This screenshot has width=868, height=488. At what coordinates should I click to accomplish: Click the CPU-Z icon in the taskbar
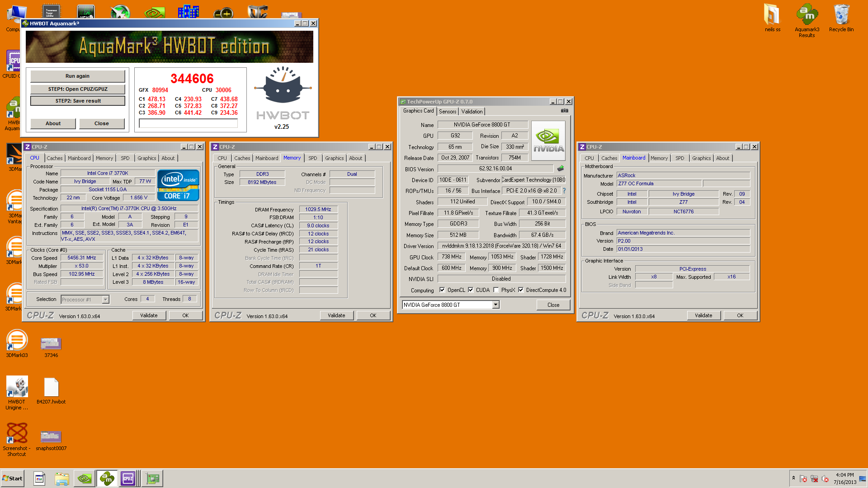(128, 479)
